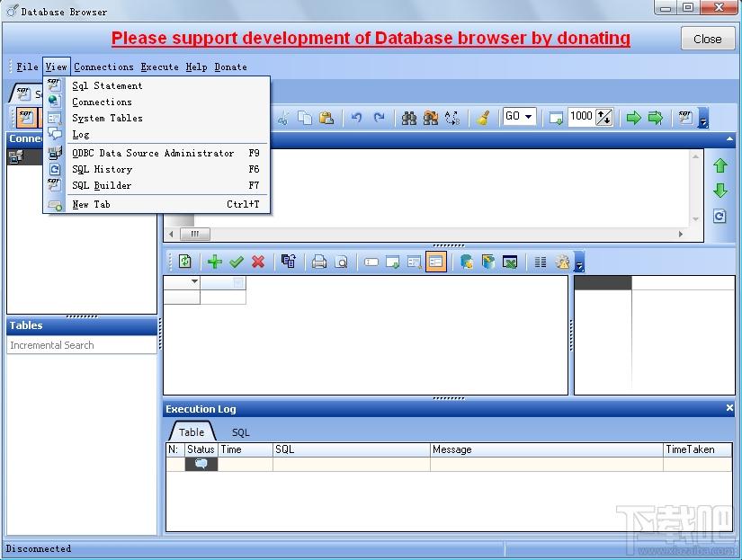Image resolution: width=742 pixels, height=560 pixels.
Task: Click the copy records icon in the grid toolbar
Action: click(x=289, y=261)
